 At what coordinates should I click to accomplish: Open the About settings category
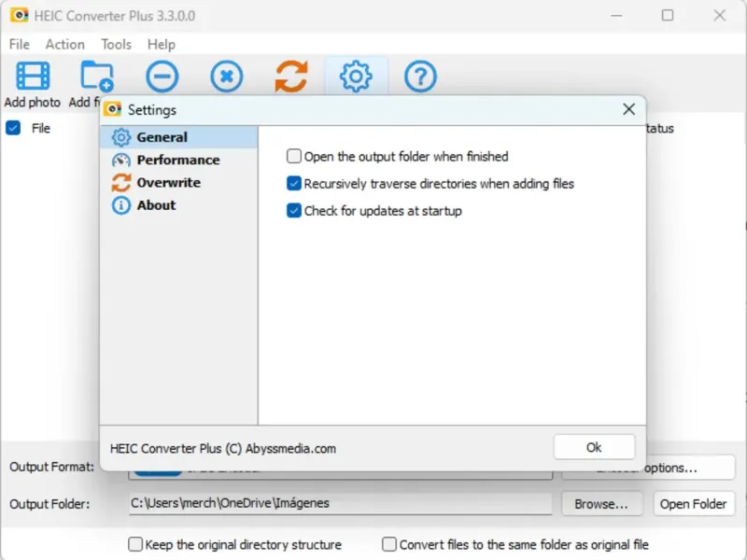coord(179,205)
